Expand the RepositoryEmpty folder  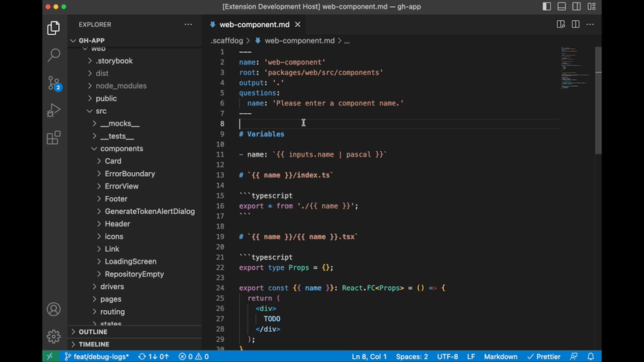[x=135, y=274]
